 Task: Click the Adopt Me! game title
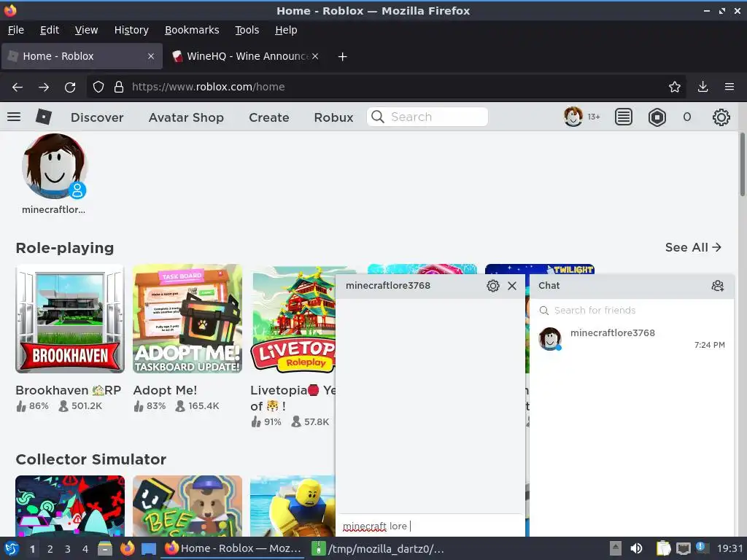pos(165,390)
